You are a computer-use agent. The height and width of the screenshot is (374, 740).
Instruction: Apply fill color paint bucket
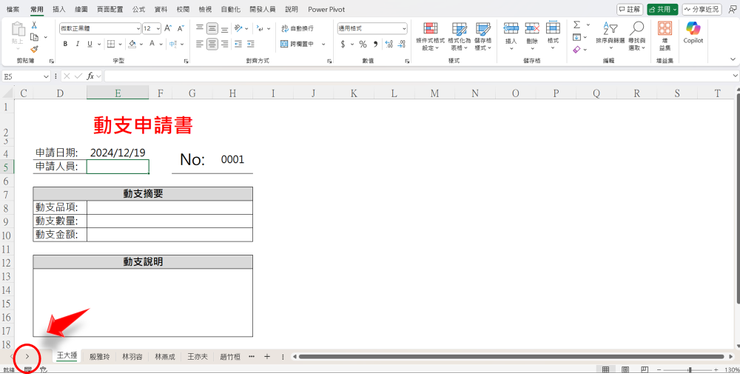click(x=133, y=44)
